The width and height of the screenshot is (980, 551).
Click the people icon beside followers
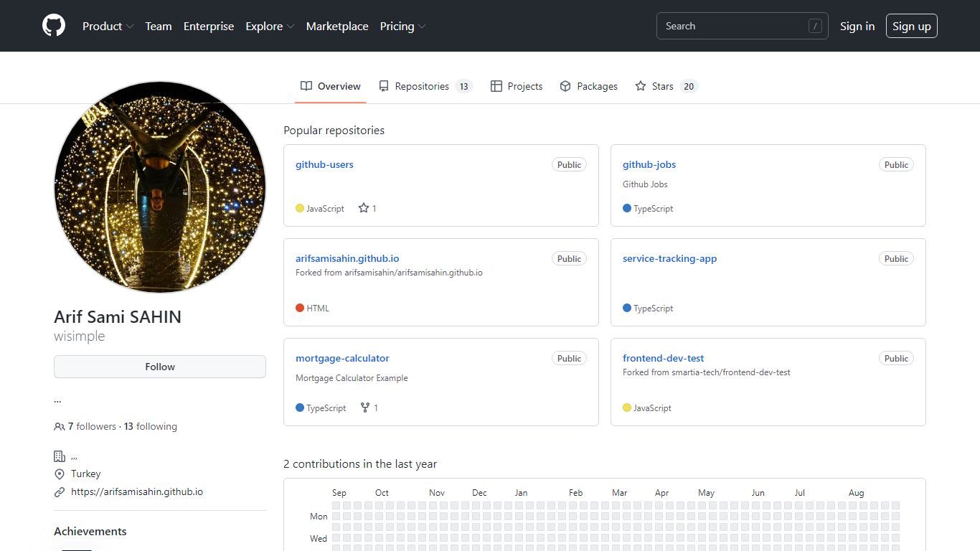[x=60, y=426]
